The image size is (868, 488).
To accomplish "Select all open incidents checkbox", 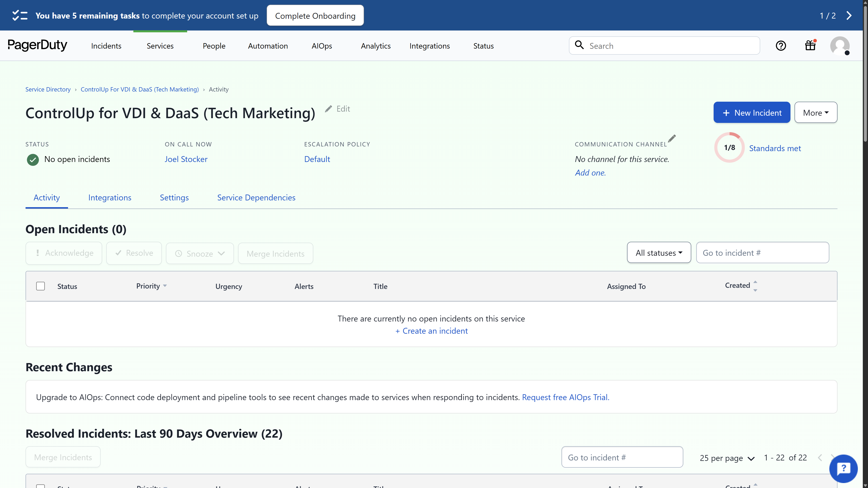I will click(40, 286).
